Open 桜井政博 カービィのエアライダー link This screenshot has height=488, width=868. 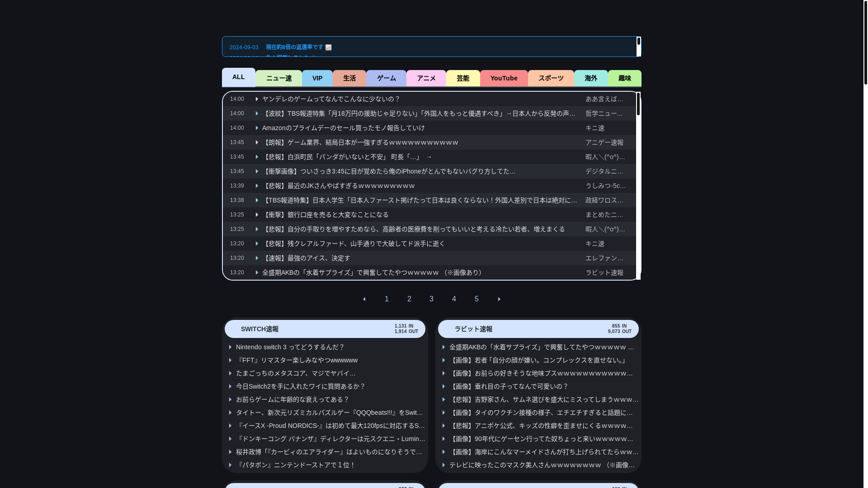coord(329,452)
